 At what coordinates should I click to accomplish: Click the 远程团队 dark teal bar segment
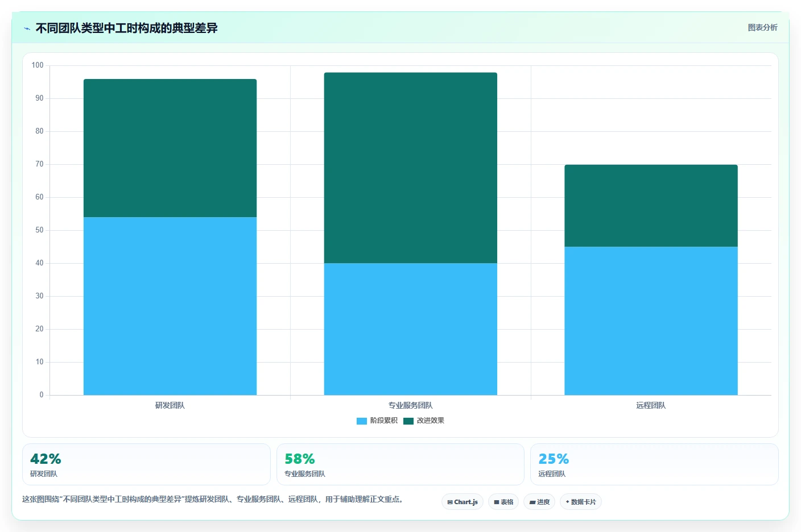[651, 206]
